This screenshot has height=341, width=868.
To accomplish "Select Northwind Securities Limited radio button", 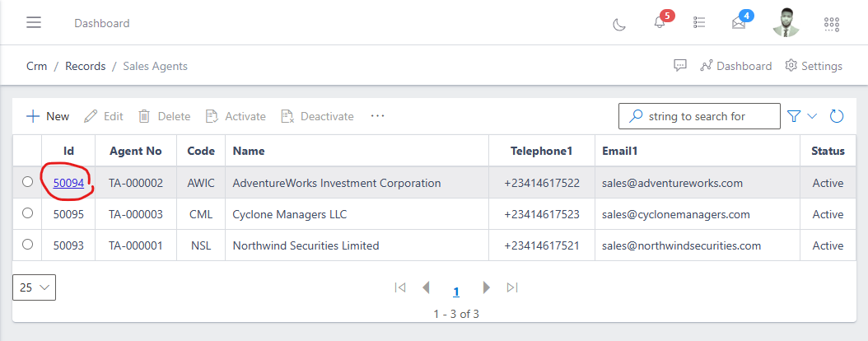I will (27, 245).
